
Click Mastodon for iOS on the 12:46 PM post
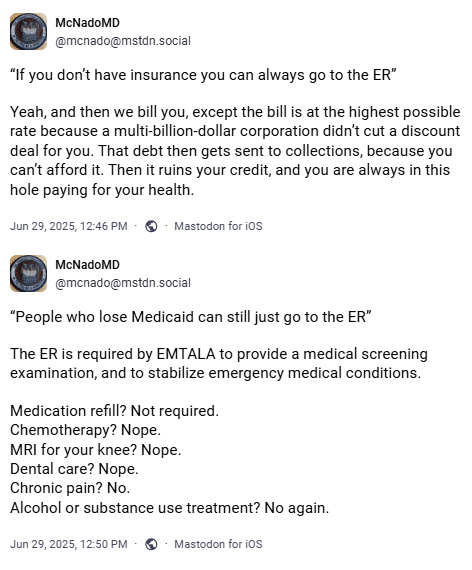point(218,226)
